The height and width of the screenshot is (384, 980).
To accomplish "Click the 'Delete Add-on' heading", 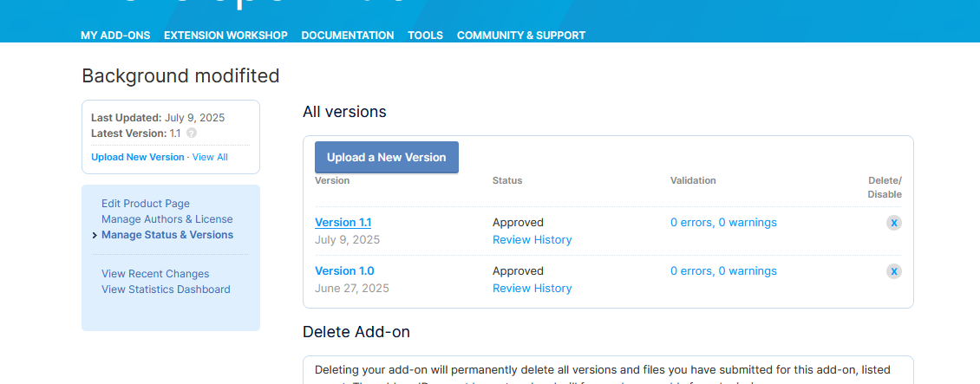I will pyautogui.click(x=356, y=331).
